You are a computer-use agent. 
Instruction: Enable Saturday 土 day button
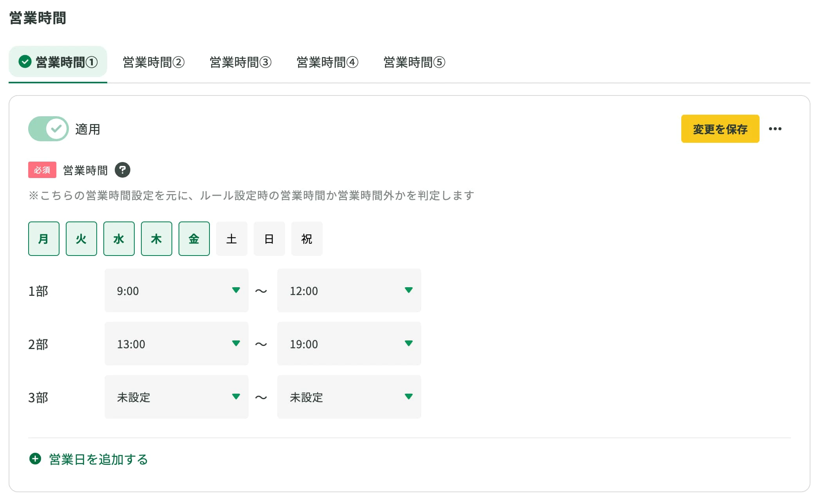231,239
